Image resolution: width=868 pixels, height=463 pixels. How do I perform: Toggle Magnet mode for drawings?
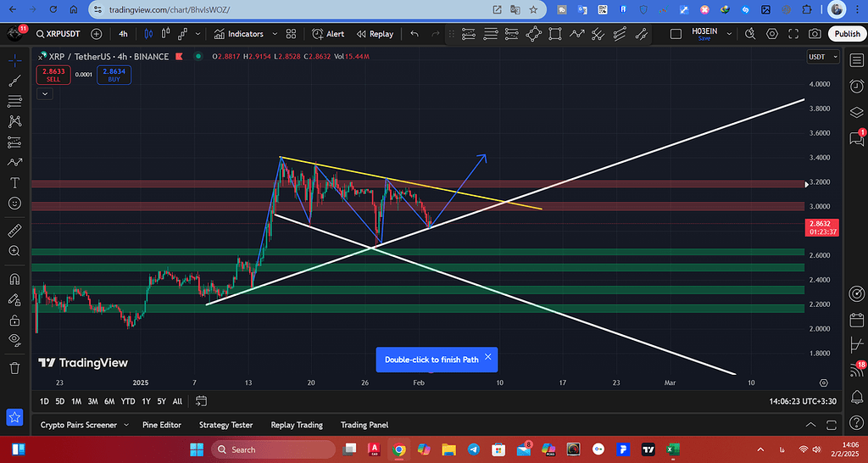14,279
